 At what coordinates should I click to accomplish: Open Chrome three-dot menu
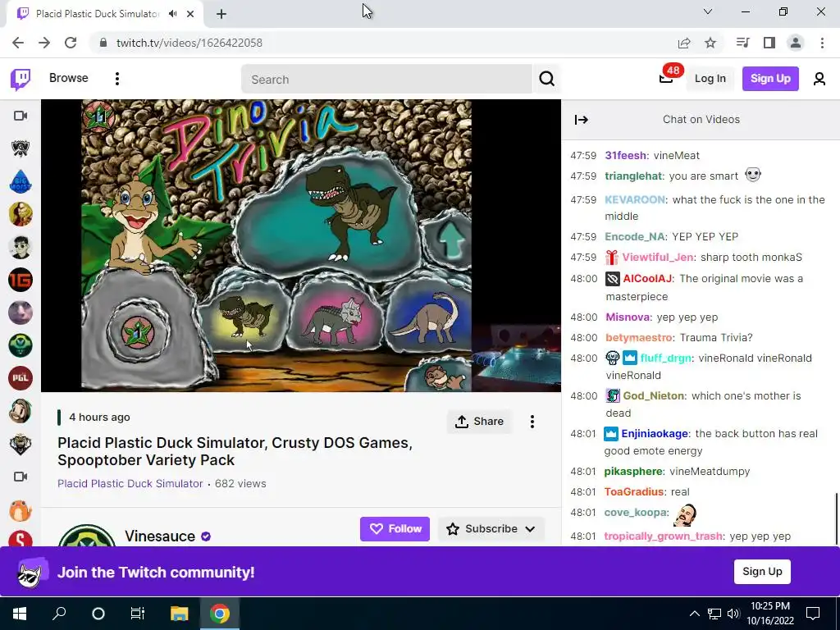pos(822,43)
